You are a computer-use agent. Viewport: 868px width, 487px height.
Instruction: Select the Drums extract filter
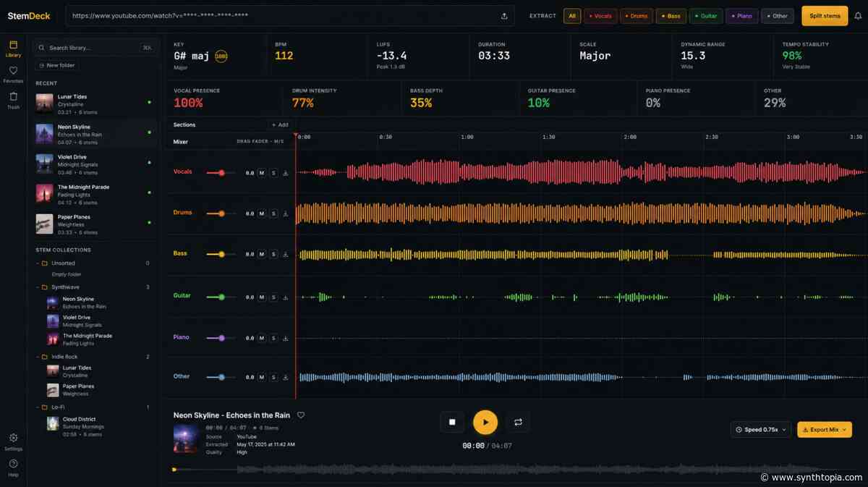(637, 16)
